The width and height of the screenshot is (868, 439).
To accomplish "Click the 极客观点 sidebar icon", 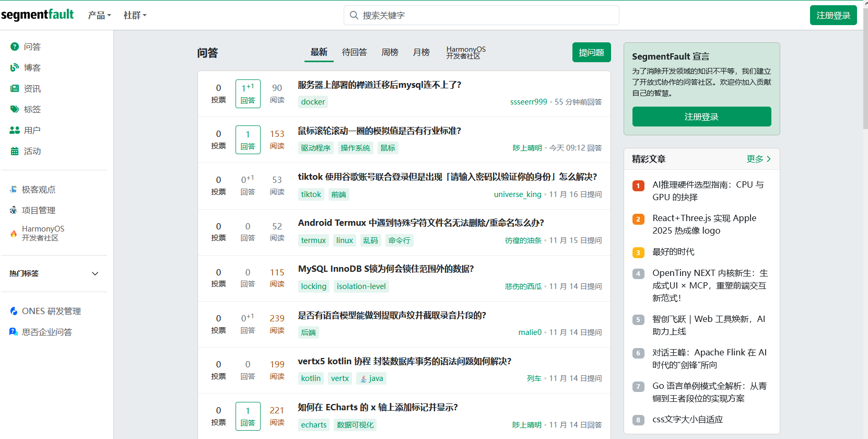I will (14, 189).
